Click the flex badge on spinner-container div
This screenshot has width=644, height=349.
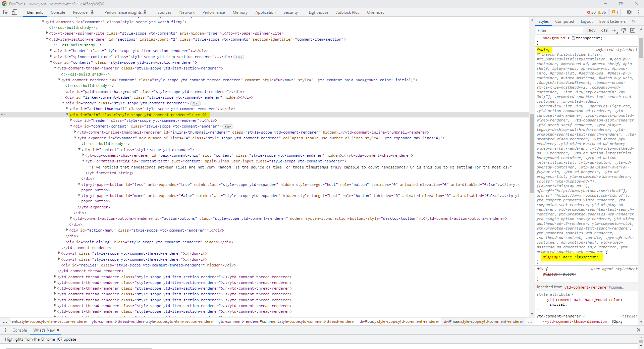pyautogui.click(x=239, y=57)
